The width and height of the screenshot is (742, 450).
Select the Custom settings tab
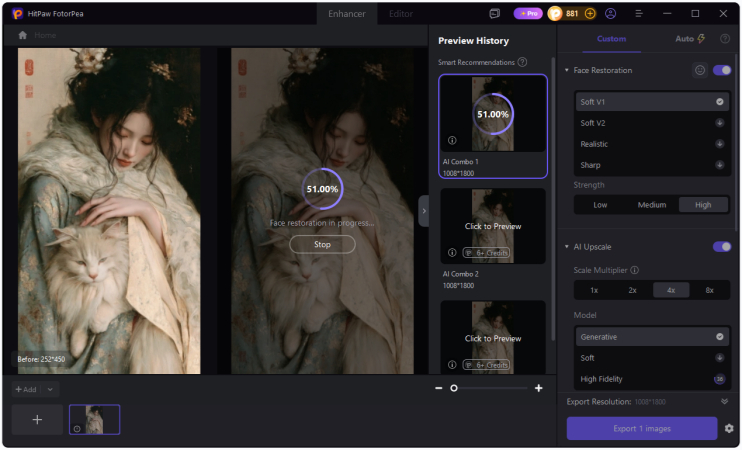pos(611,39)
